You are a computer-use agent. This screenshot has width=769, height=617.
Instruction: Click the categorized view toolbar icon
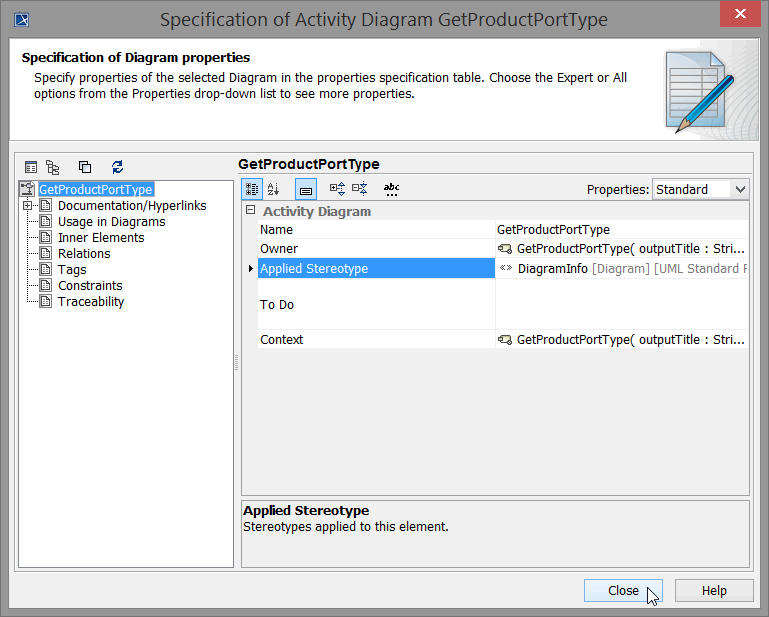coord(253,189)
